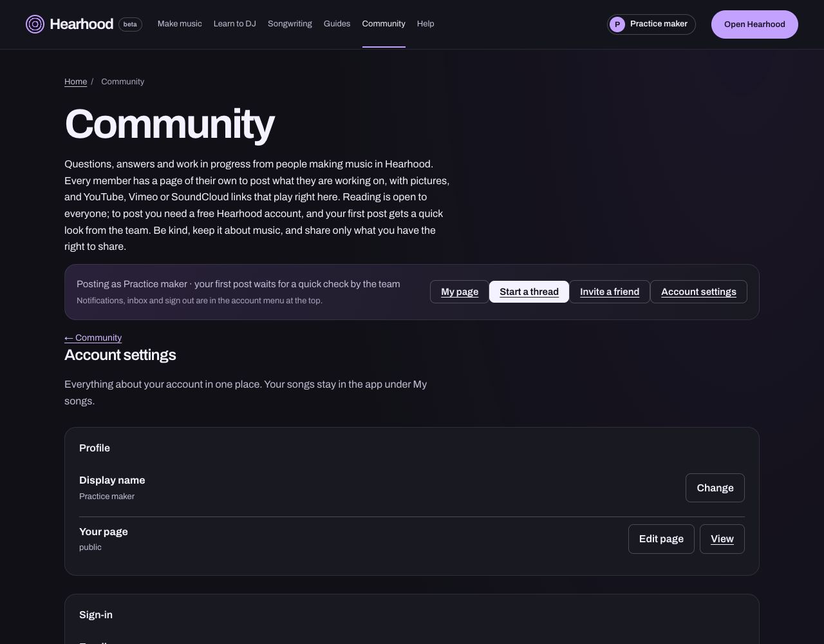Click Start a thread button
This screenshot has width=824, height=644.
point(529,292)
